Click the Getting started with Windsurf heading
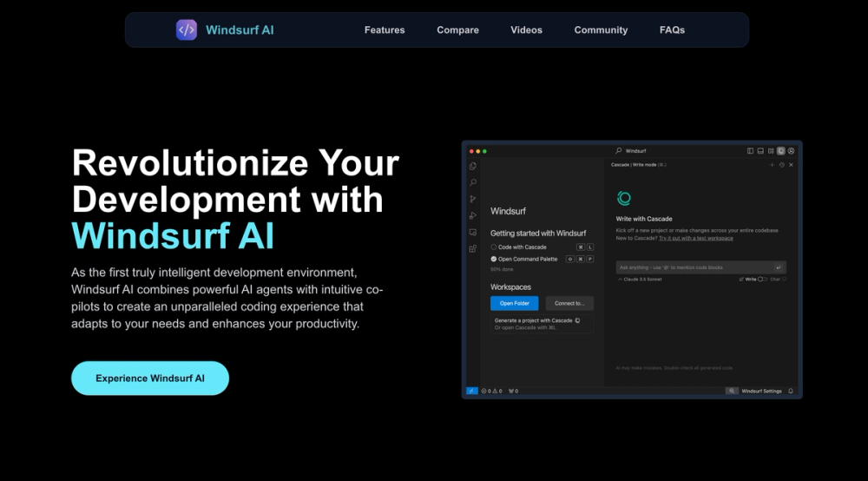Viewport: 868px width, 481px height. tap(538, 233)
